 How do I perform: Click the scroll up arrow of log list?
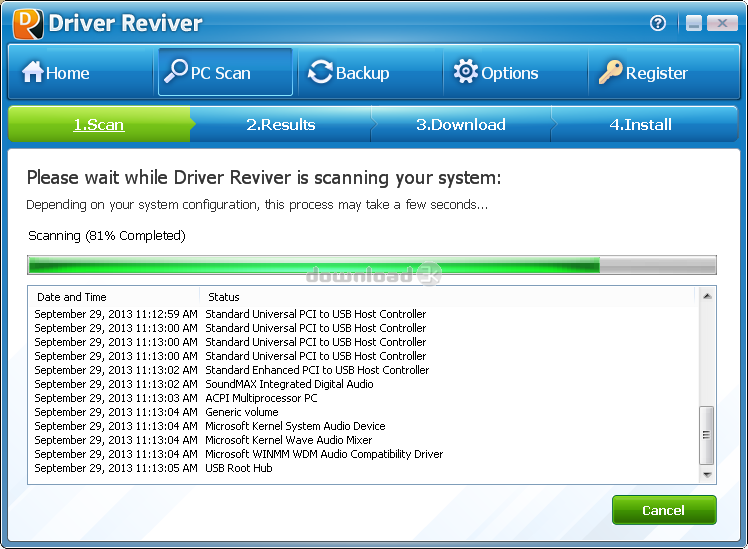[x=707, y=296]
